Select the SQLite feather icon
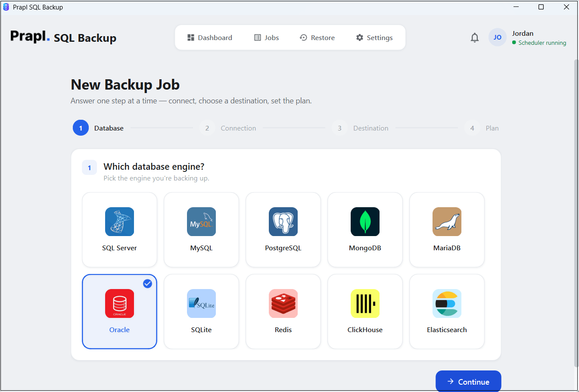Viewport: 579px width, 392px height. [x=201, y=304]
